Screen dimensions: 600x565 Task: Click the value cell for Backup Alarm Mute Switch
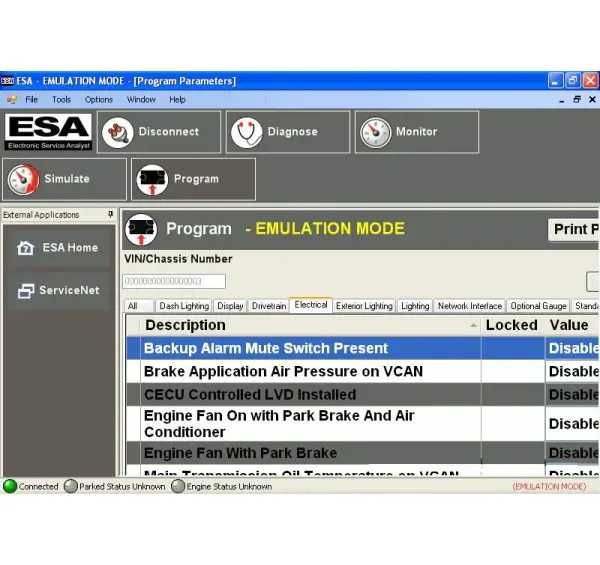tap(572, 348)
